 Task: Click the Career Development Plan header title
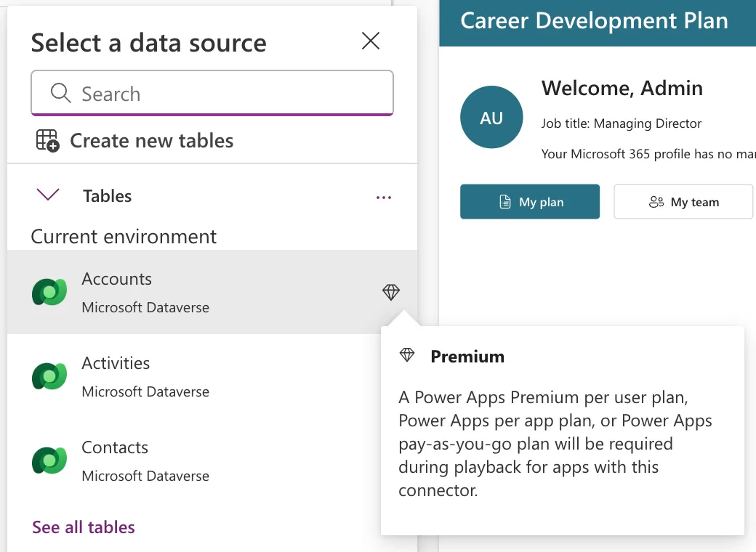point(594,21)
